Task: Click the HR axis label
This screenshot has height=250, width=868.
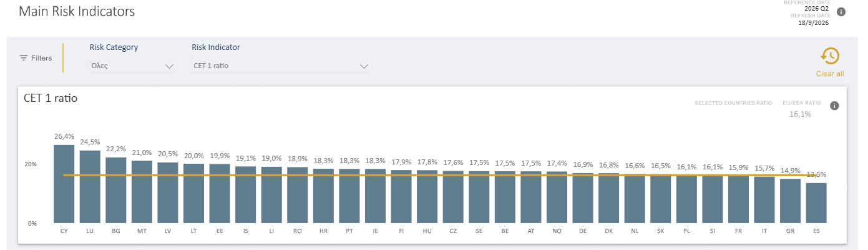Action: point(323,231)
